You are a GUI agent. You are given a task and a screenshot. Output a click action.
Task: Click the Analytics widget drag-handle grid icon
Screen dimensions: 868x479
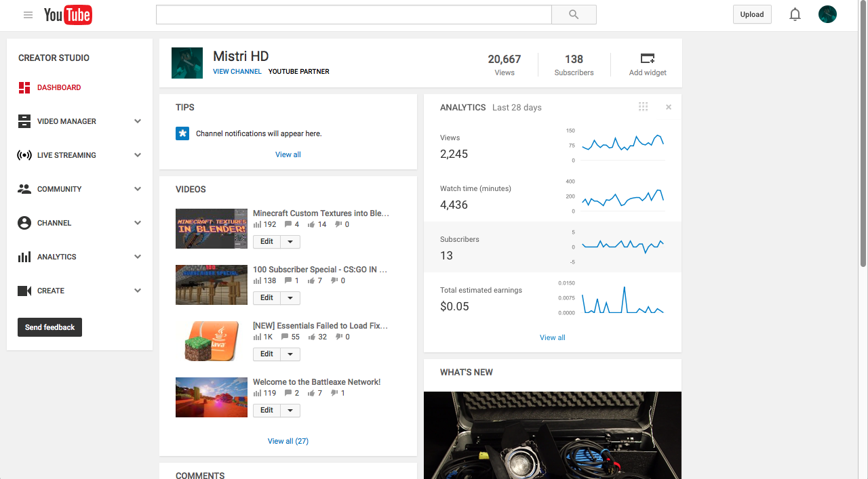click(x=643, y=107)
